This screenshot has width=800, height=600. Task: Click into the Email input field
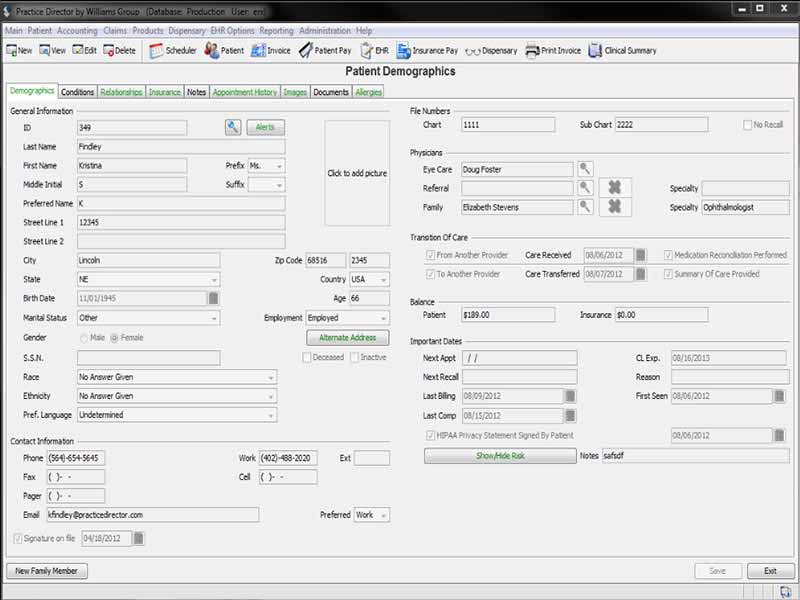[153, 515]
